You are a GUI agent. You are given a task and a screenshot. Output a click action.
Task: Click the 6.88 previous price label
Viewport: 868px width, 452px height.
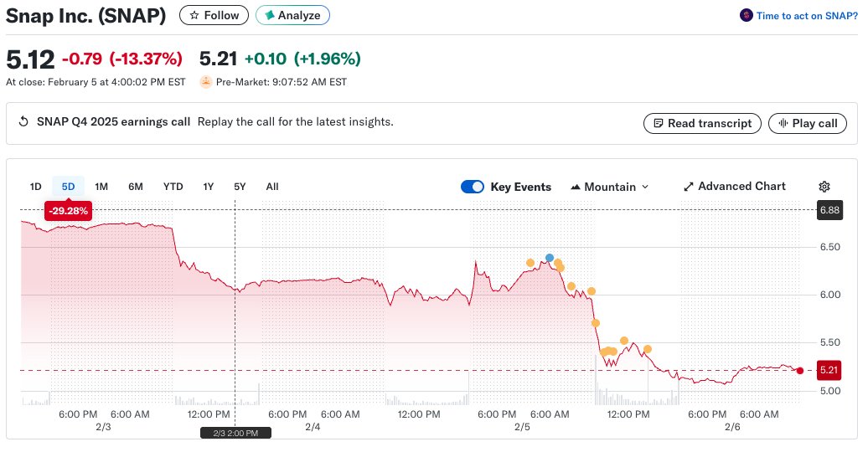click(x=829, y=210)
